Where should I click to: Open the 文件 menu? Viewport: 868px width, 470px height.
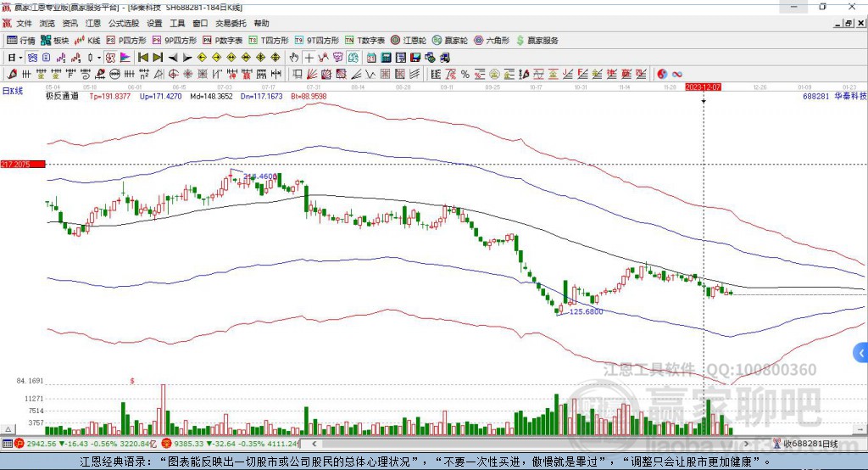25,23
